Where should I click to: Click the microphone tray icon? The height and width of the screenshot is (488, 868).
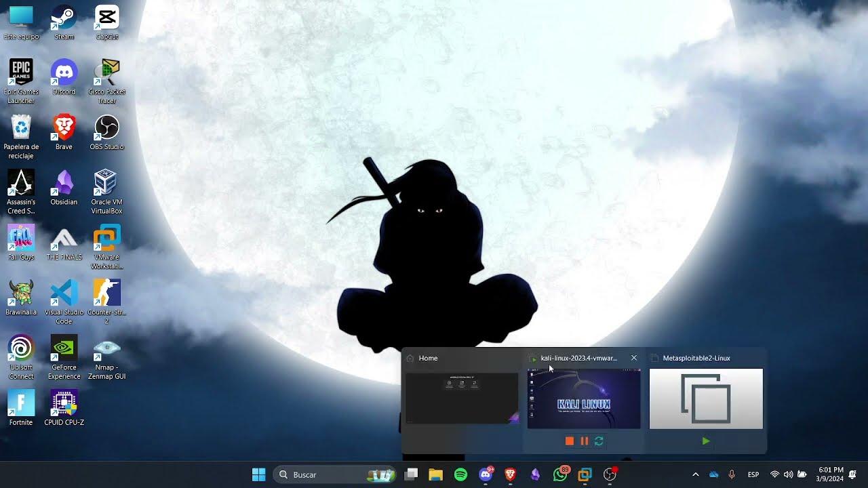tap(731, 474)
